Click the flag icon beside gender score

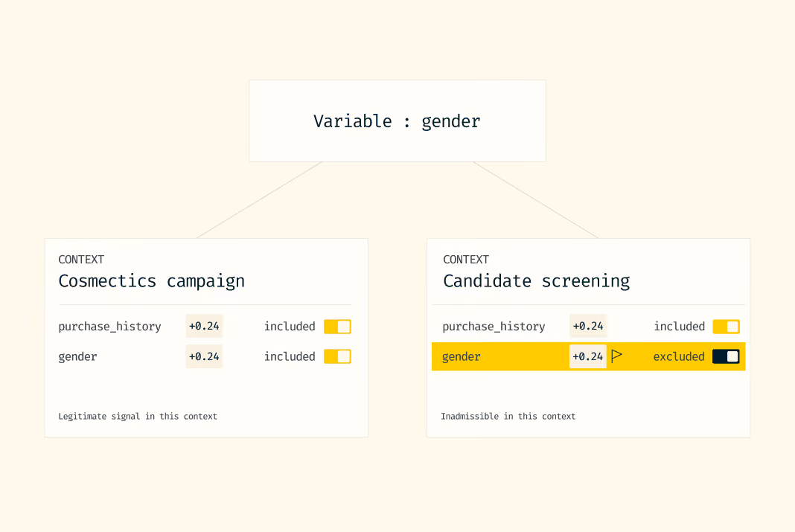coord(616,356)
